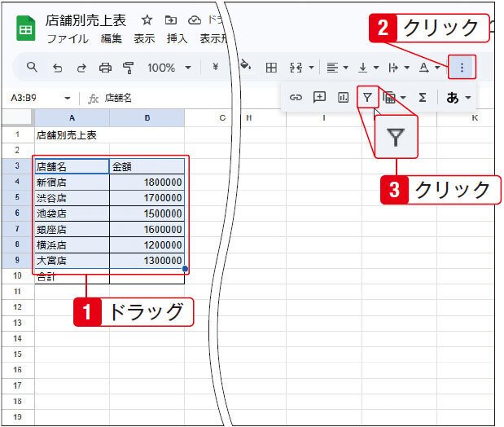Open the functions sigma icon

click(423, 97)
